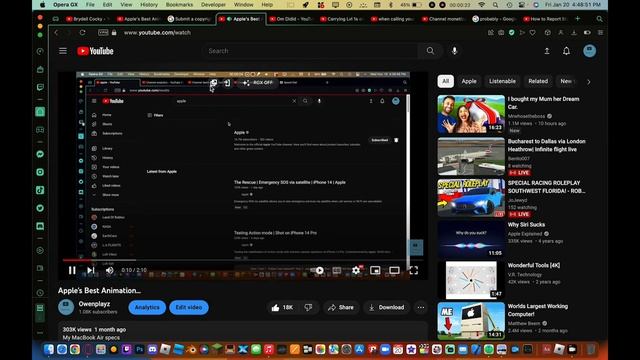This screenshot has height=360, width=640.
Task: Open the Developer menu in menu bar
Action: pyautogui.click(x=213, y=4)
